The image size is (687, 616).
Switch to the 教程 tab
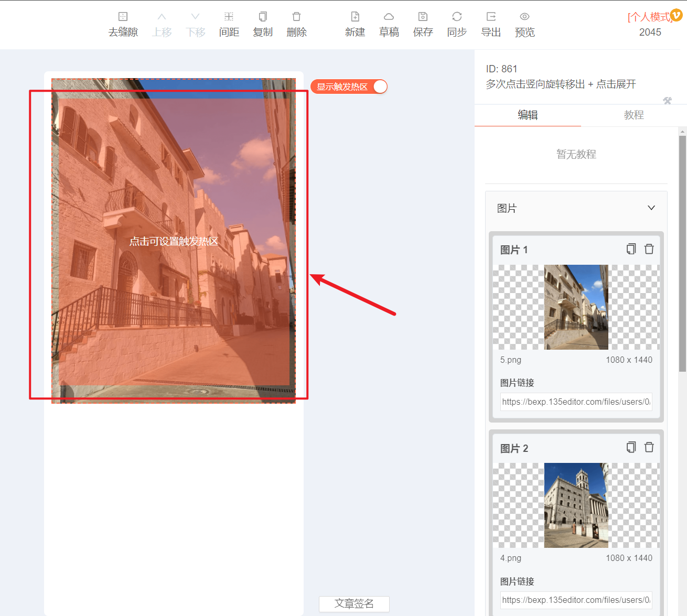(634, 115)
